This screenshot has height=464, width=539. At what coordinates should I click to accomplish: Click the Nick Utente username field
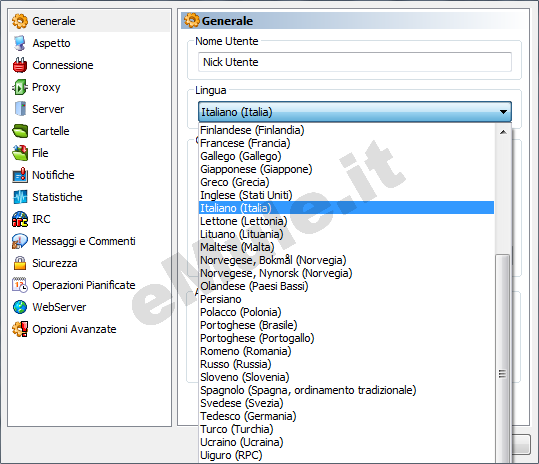click(x=355, y=62)
